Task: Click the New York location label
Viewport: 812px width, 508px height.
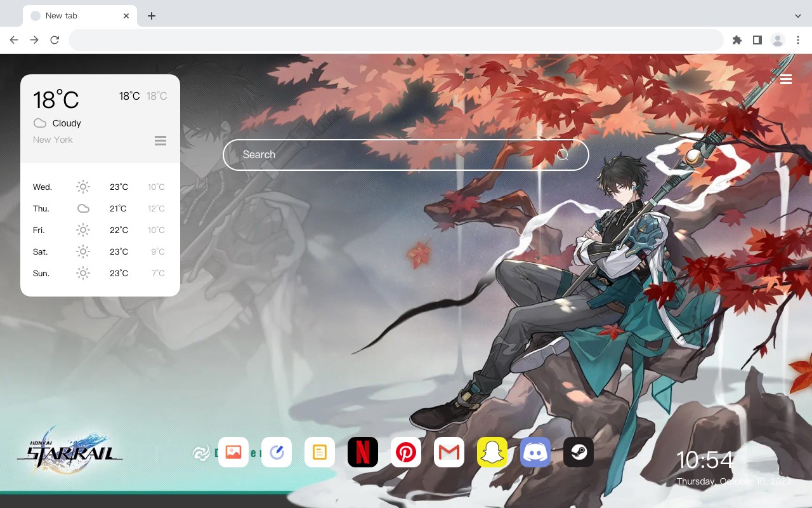Action: (x=53, y=140)
